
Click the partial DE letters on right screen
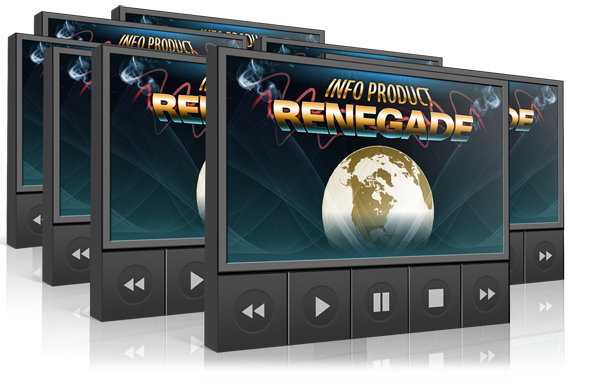521,119
